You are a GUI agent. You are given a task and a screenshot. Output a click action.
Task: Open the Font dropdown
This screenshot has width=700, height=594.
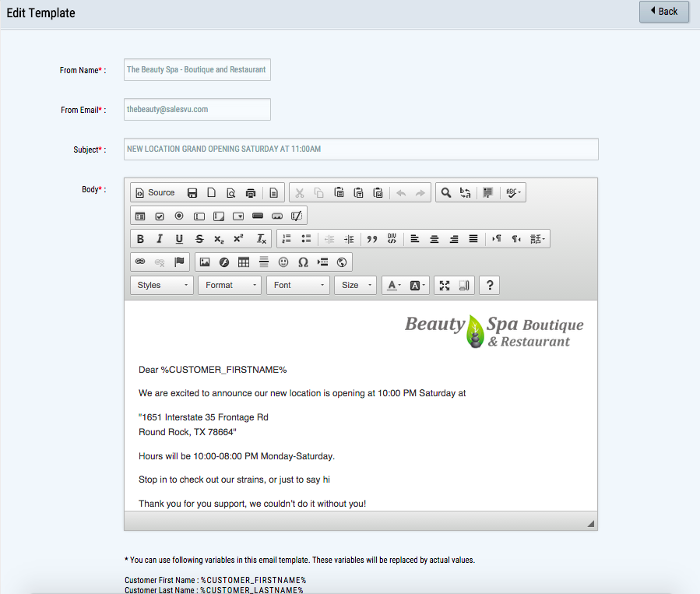pos(298,285)
